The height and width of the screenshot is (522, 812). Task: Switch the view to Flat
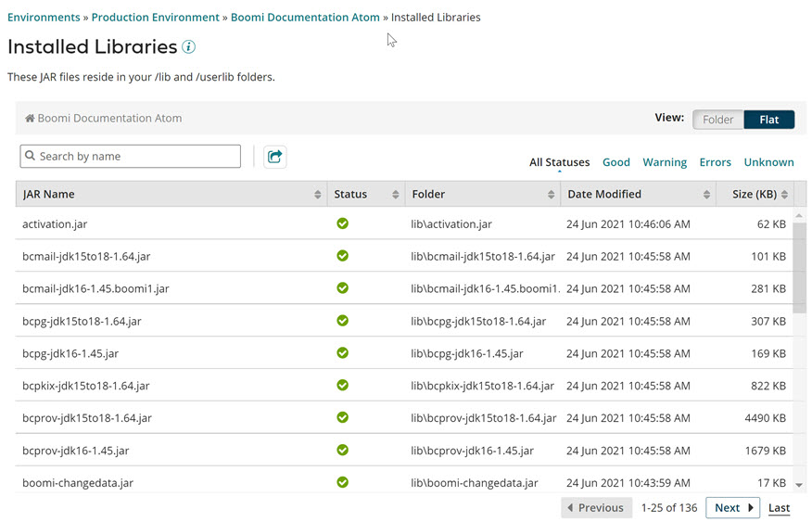(x=769, y=120)
